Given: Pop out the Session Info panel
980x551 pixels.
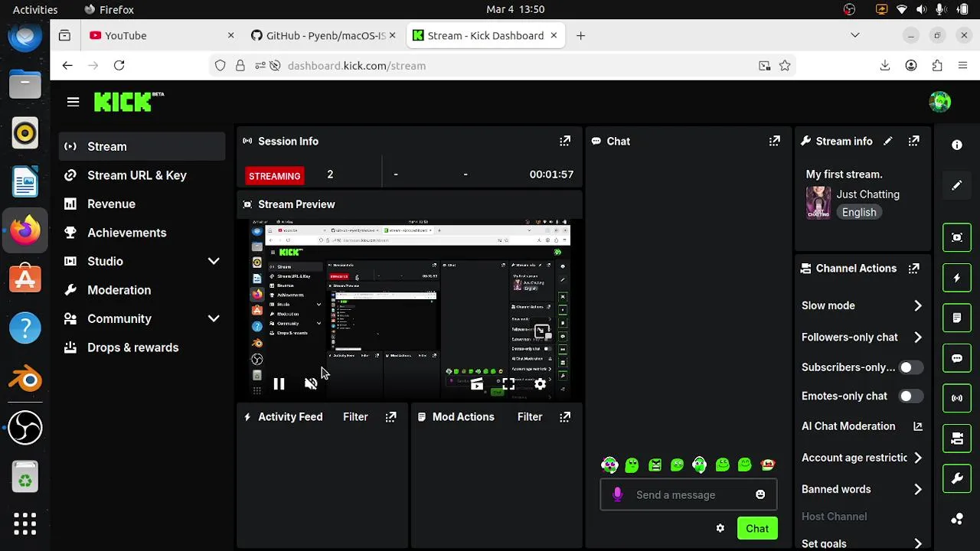Looking at the screenshot, I should [565, 141].
